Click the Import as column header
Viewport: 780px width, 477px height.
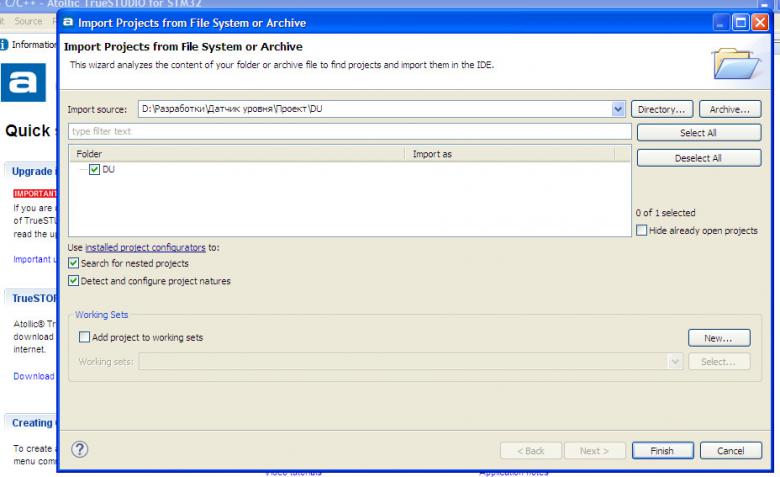[510, 154]
